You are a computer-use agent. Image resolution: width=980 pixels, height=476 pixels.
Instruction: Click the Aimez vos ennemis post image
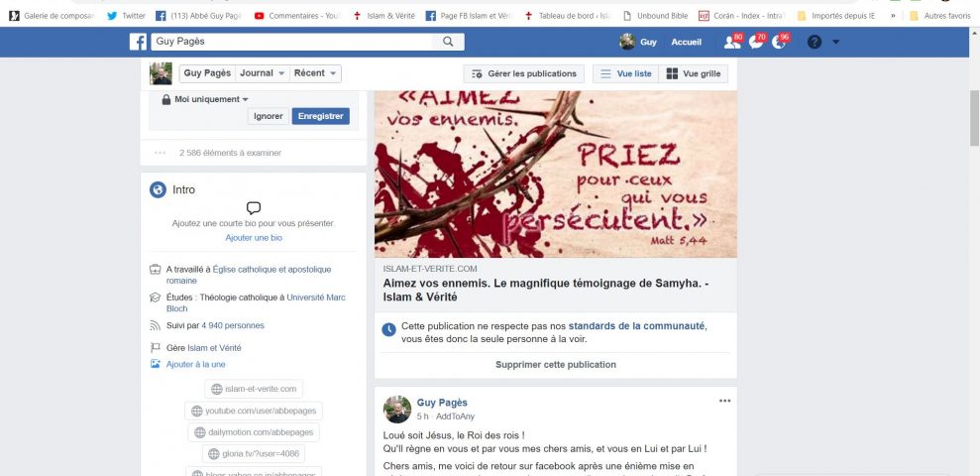coord(556,174)
